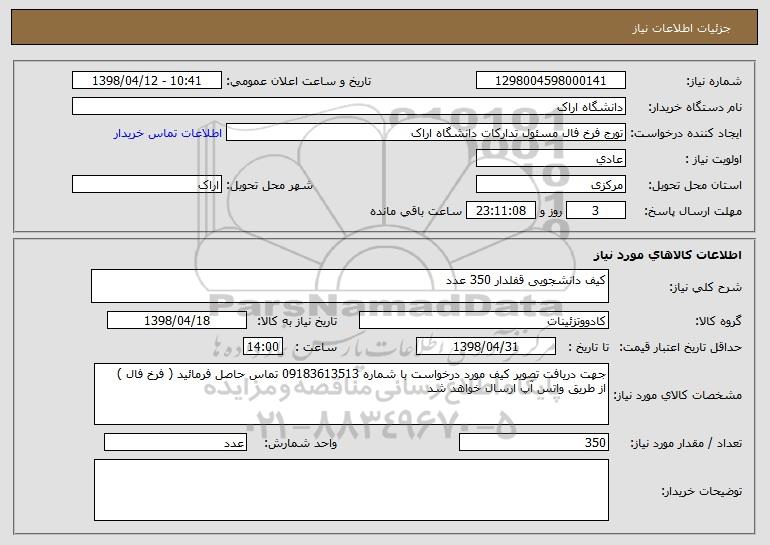
Task: Click the تاریخ نیاز به کالا label
Action: [297, 322]
